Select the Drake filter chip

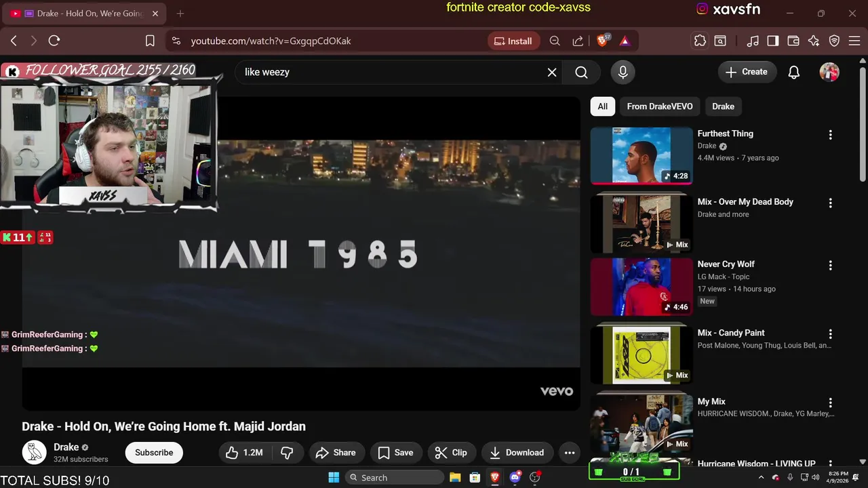[723, 106]
